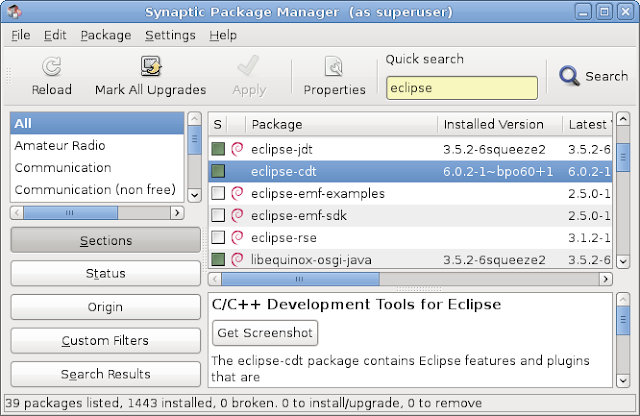This screenshot has height=416, width=640.
Task: Click the Mark All Upgrades icon
Action: [151, 66]
